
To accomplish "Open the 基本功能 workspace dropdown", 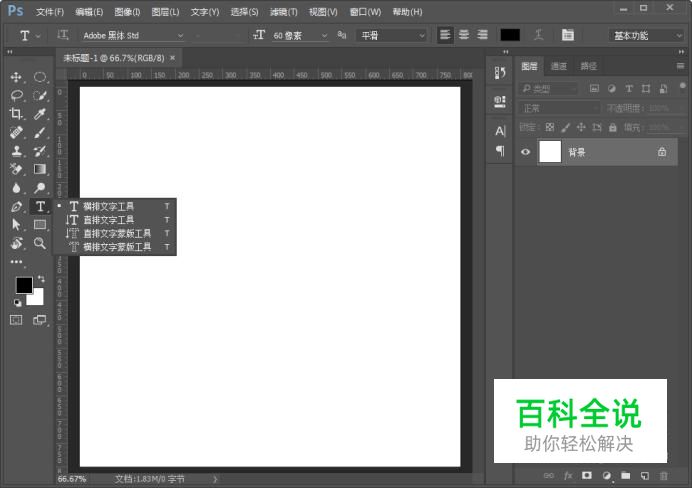I will coord(644,35).
